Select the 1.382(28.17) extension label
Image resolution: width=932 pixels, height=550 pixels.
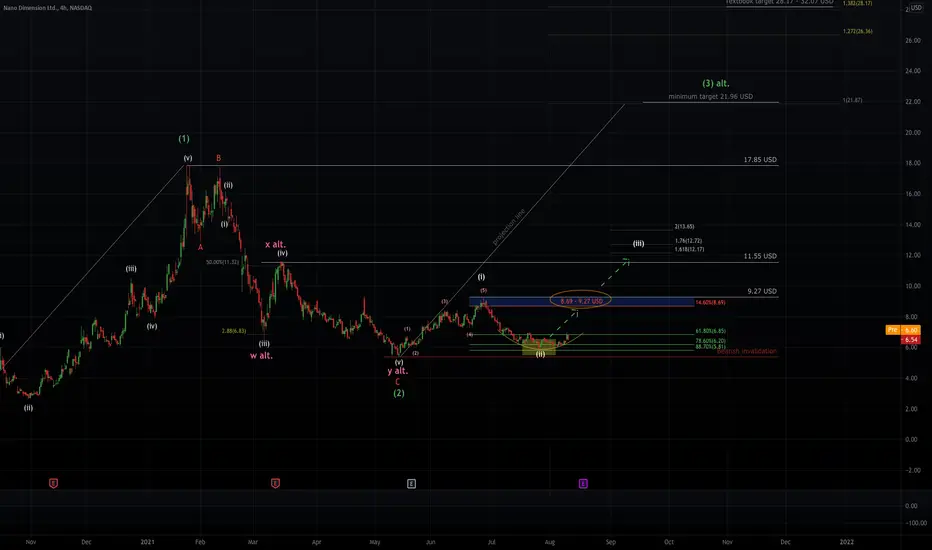click(x=858, y=4)
